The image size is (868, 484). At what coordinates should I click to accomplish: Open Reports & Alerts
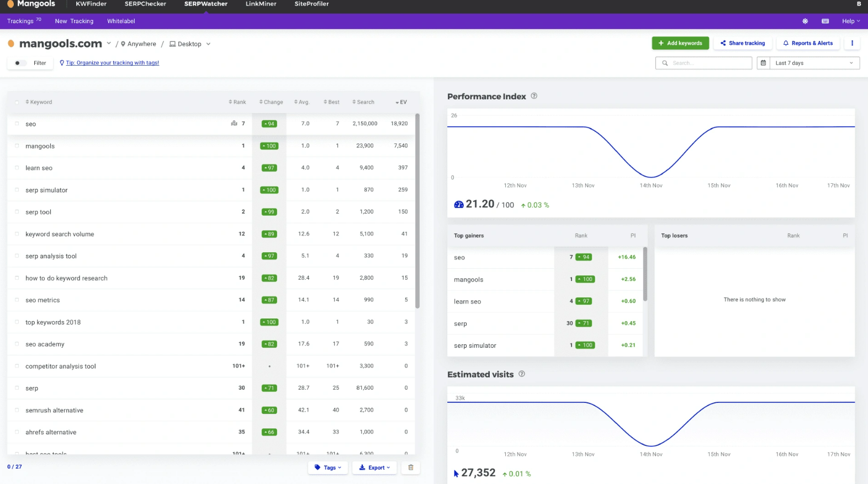pos(808,43)
